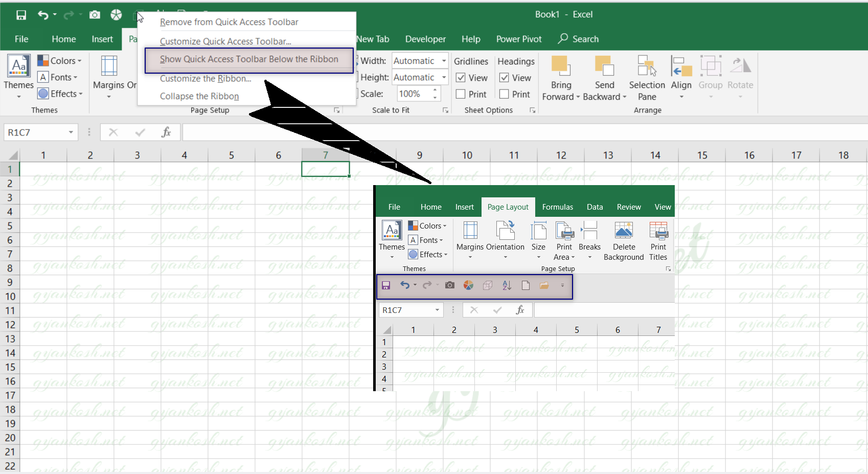Image resolution: width=868 pixels, height=474 pixels.
Task: Enable Gridlines Print checkbox
Action: [x=461, y=94]
